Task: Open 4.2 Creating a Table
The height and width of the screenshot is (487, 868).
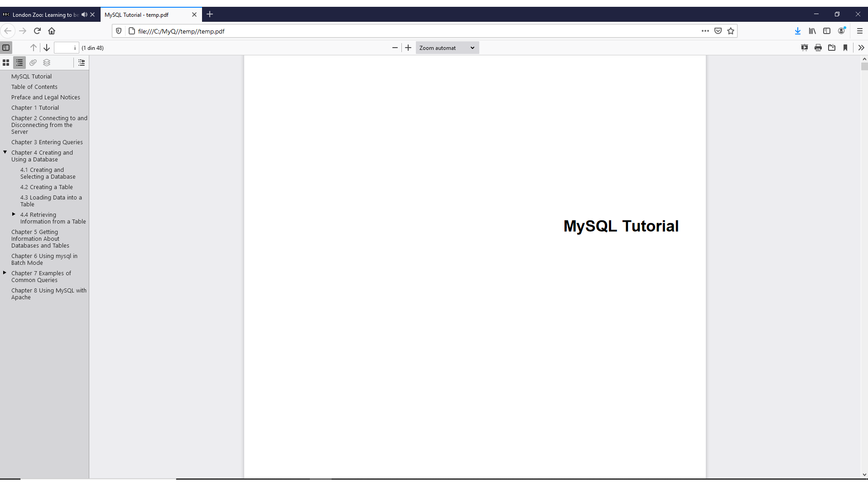Action: pyautogui.click(x=47, y=187)
